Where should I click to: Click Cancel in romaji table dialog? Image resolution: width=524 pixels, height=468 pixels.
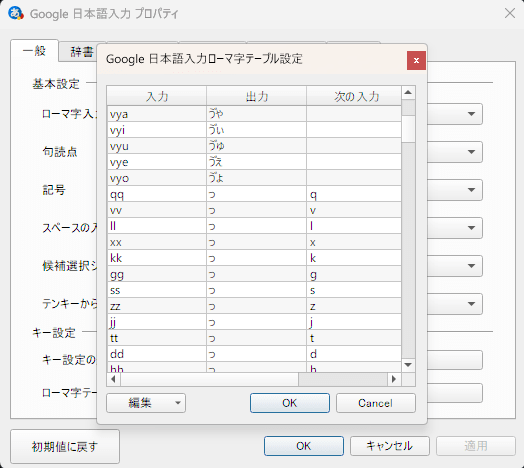[x=376, y=403]
